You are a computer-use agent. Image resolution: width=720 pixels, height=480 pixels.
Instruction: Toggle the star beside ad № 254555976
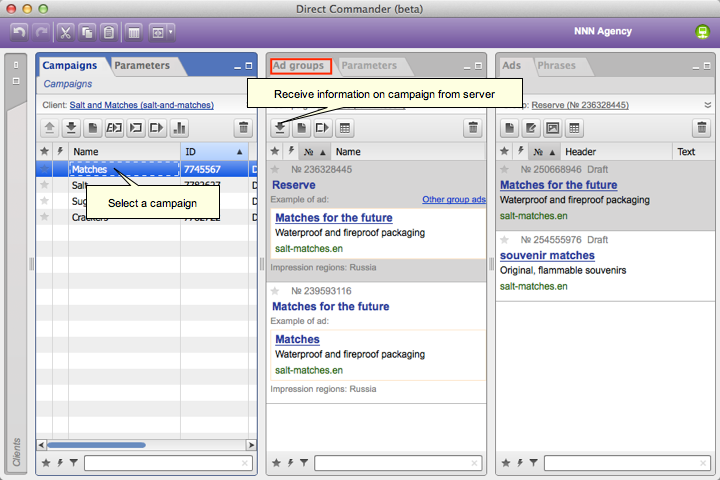coord(505,240)
